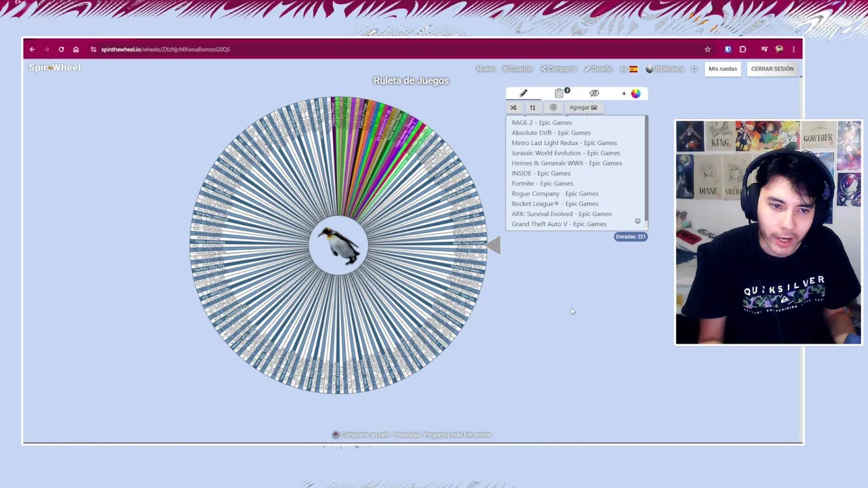The image size is (868, 488).
Task: Open the browser extensions puzzle icon
Action: [743, 49]
